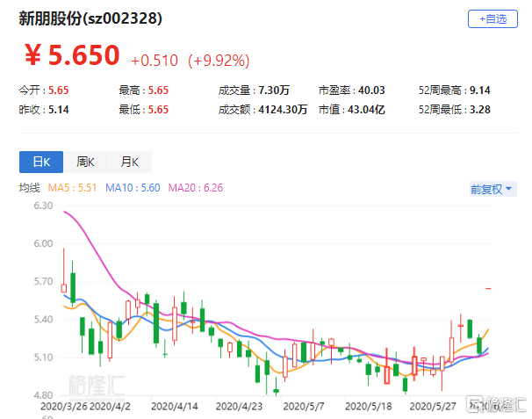Click the 市值 market cap 43.04亿
Screen dimensions: 532x419
[366, 110]
